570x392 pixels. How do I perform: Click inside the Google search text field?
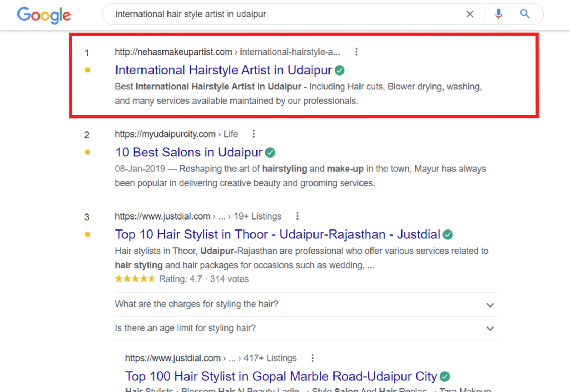[285, 14]
